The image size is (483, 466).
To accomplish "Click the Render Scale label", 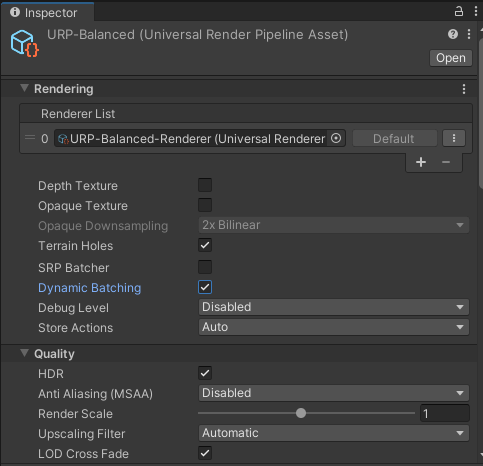I will (75, 414).
